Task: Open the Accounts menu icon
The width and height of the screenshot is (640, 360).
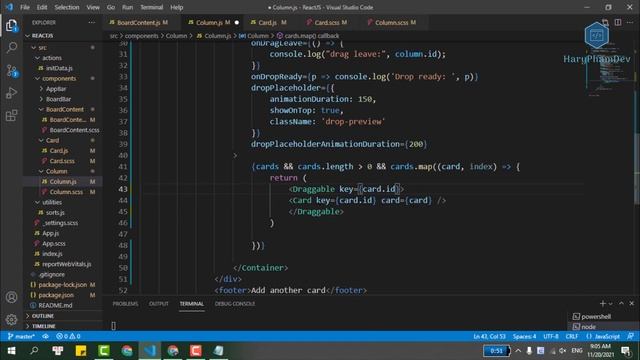Action: click(x=11, y=297)
